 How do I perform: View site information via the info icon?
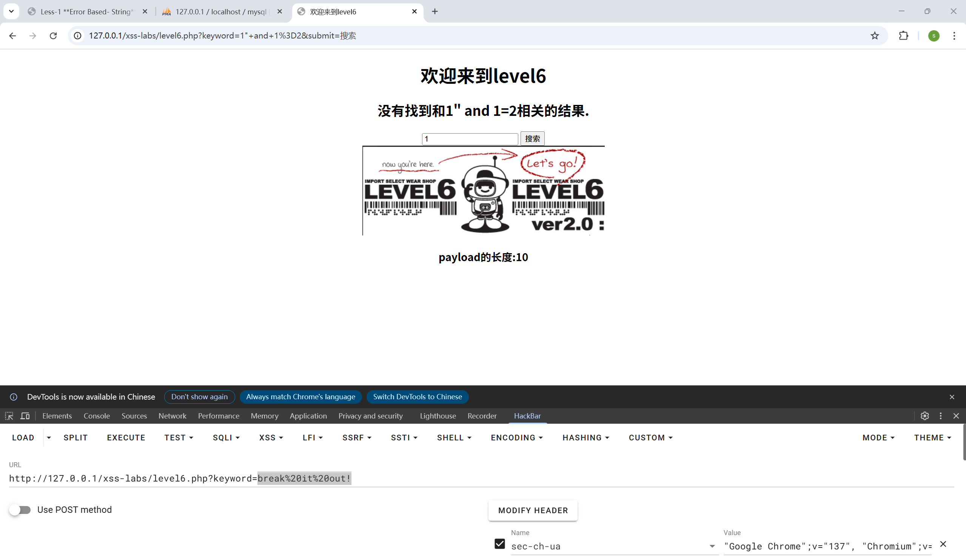[77, 35]
